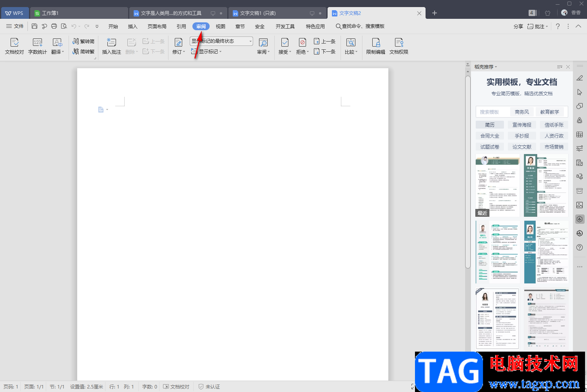
Task: Switch to the 开始 tab
Action: click(x=113, y=26)
